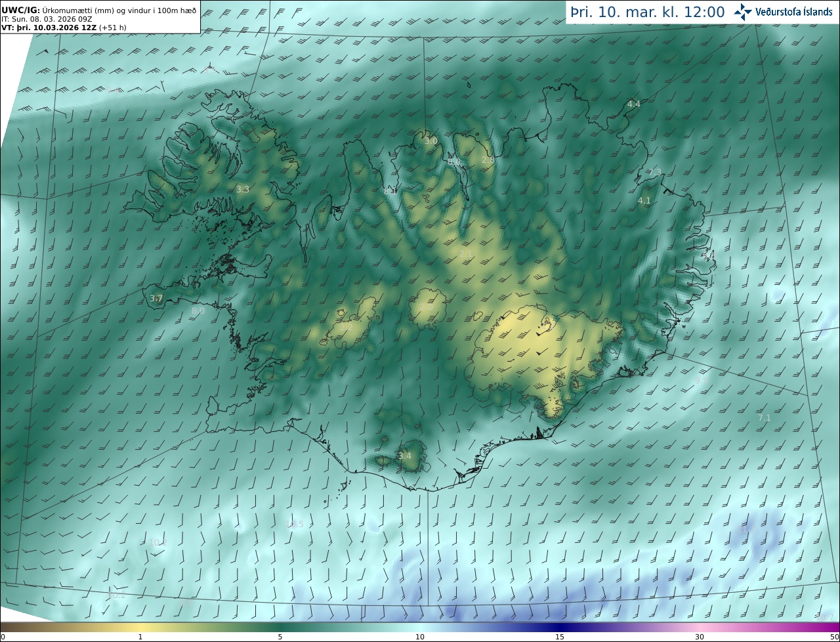Click the 50 tick label on the color scale

point(835,637)
